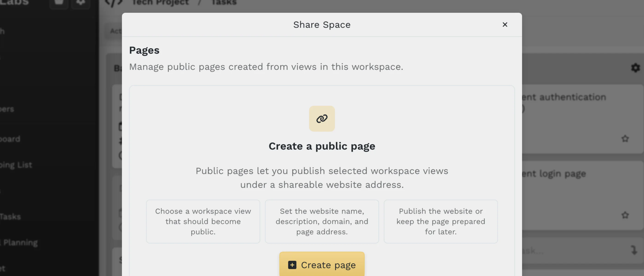
Task: Click the basket icon in background sidebar header
Action: (x=59, y=3)
